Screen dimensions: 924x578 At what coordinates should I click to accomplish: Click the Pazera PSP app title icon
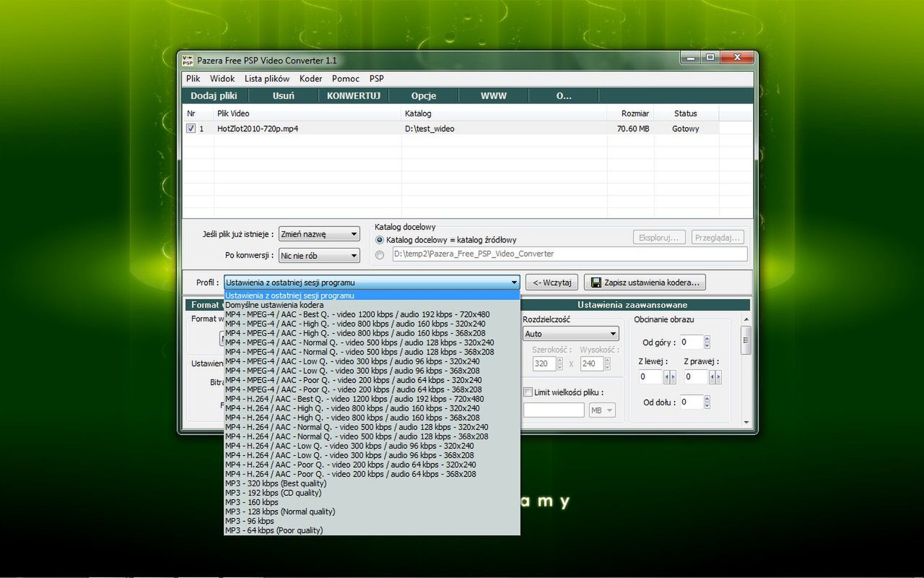coord(188,60)
